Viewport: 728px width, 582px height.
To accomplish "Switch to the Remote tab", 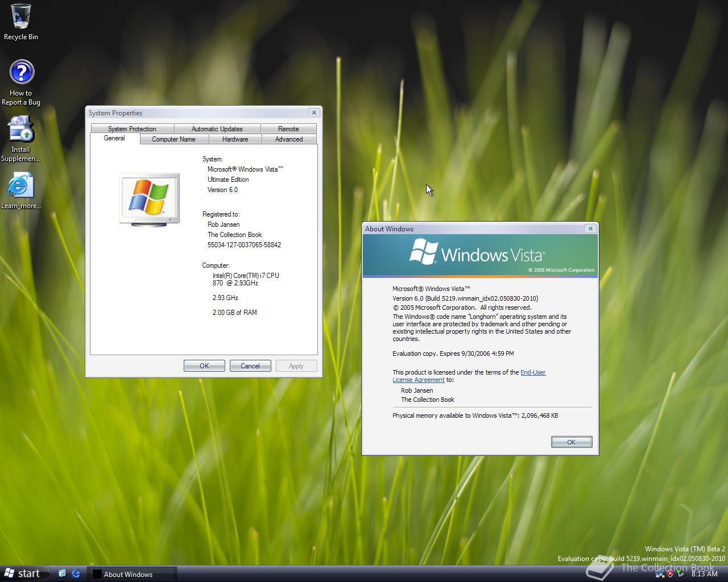I will [x=288, y=129].
